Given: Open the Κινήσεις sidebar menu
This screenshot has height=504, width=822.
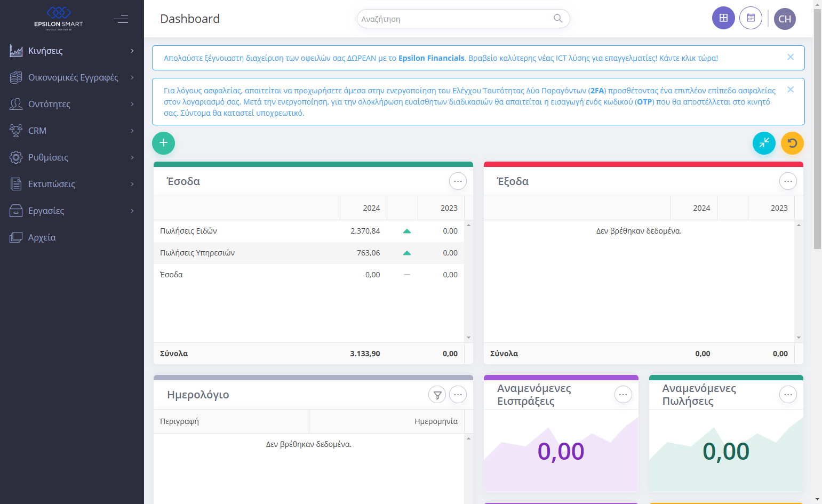Looking at the screenshot, I should click(x=72, y=51).
